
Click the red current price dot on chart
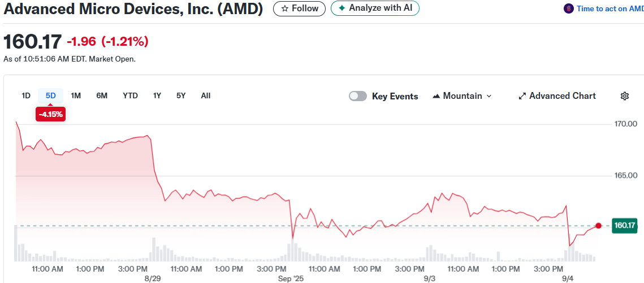(x=598, y=225)
